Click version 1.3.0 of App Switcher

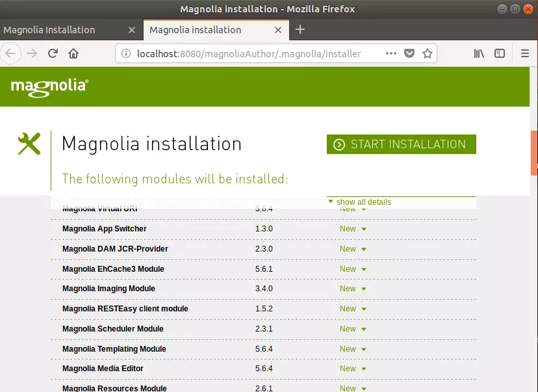click(264, 229)
